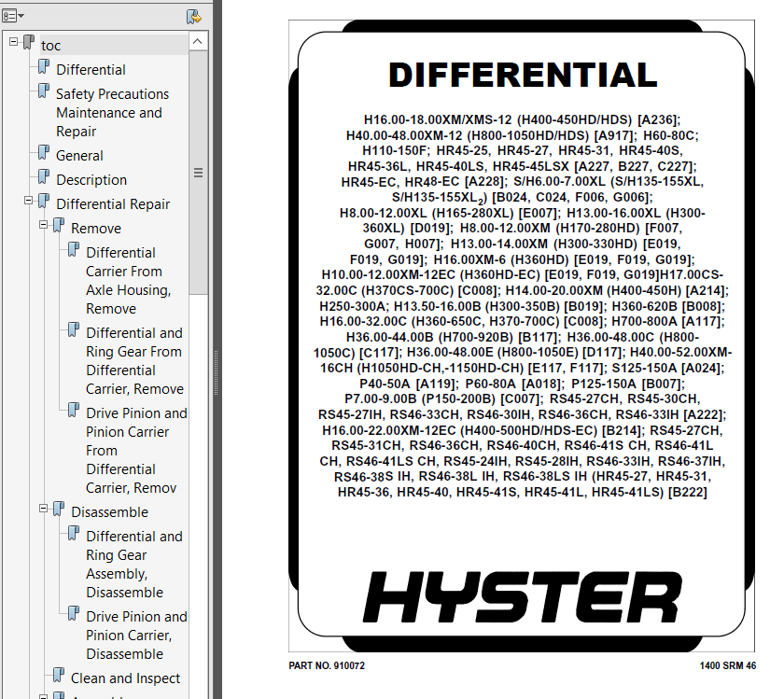Go to Safety Precautions Maintenance and Repair
The image size is (784, 699).
pyautogui.click(x=113, y=113)
